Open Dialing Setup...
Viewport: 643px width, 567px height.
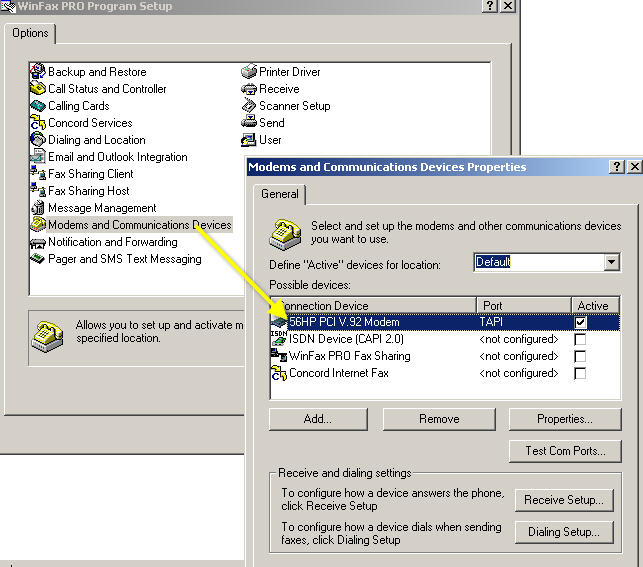(x=564, y=532)
